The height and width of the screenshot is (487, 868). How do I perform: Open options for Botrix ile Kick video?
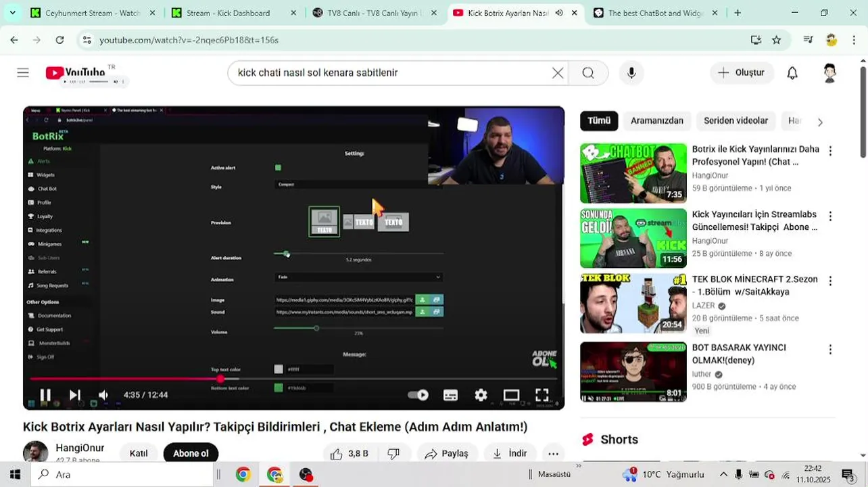click(x=830, y=151)
